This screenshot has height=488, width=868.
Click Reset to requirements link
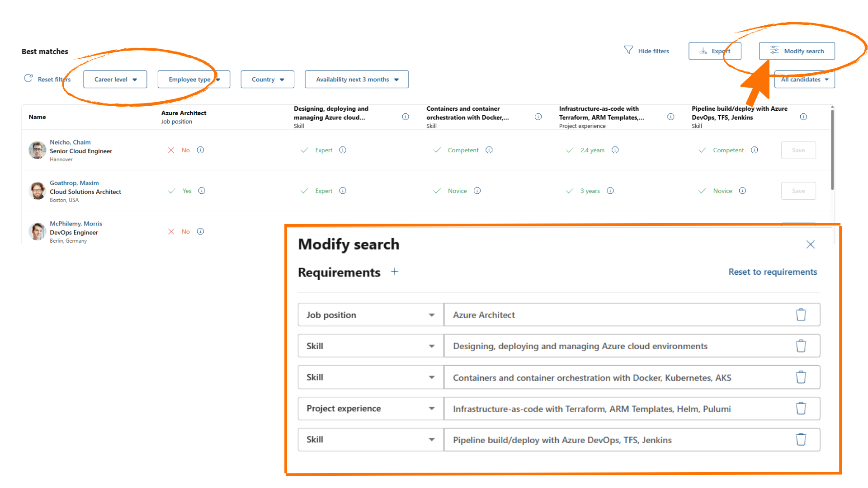[773, 272]
